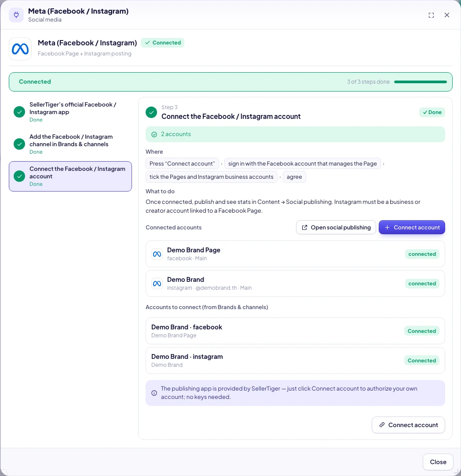
Task: Select the Demo Brand · instagram row
Action: [296, 360]
